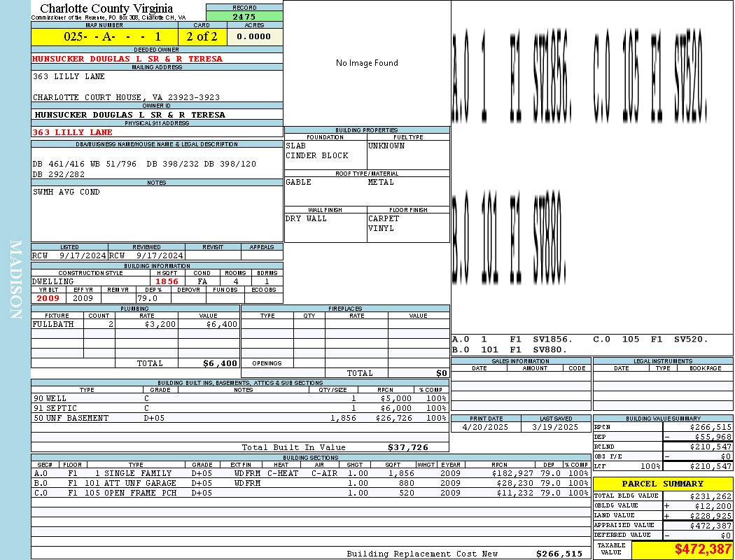
Task: Click the card 2 of 2 field
Action: pos(202,36)
